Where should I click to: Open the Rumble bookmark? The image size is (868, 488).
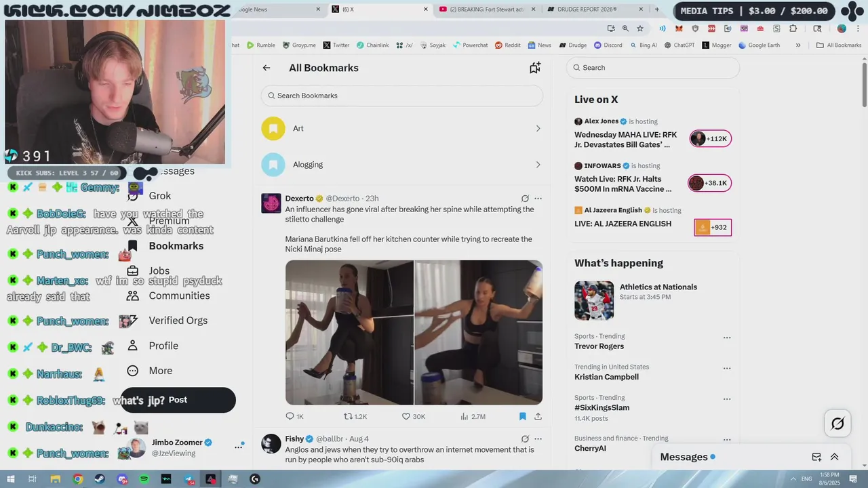tap(261, 45)
